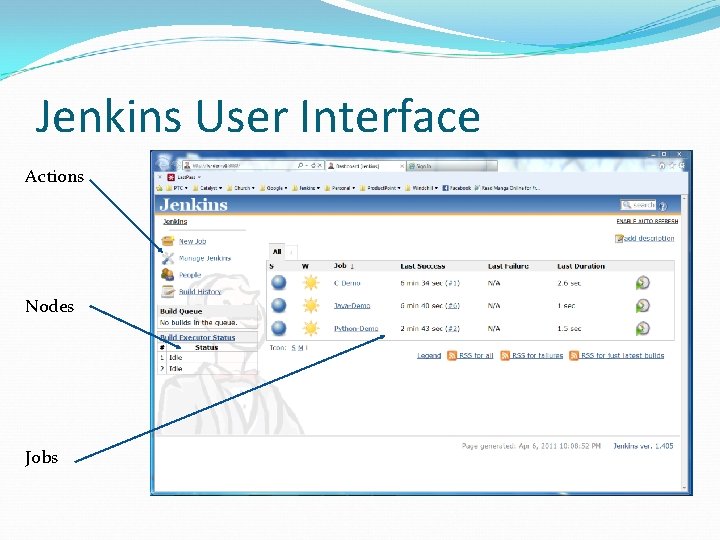This screenshot has height=540, width=720.
Task: Click the blue status ball for C-Demo
Action: [279, 283]
